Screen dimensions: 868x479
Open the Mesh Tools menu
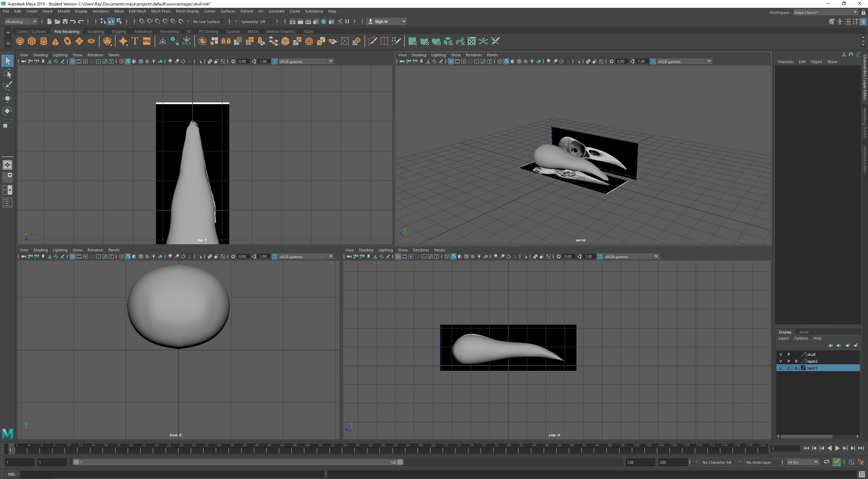161,11
